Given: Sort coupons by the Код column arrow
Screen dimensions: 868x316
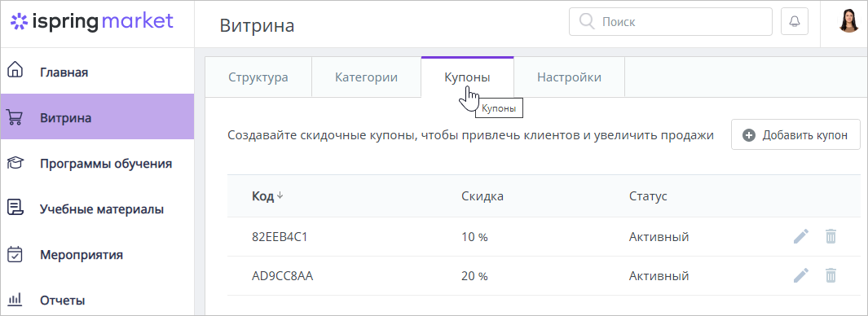Looking at the screenshot, I should [x=280, y=196].
